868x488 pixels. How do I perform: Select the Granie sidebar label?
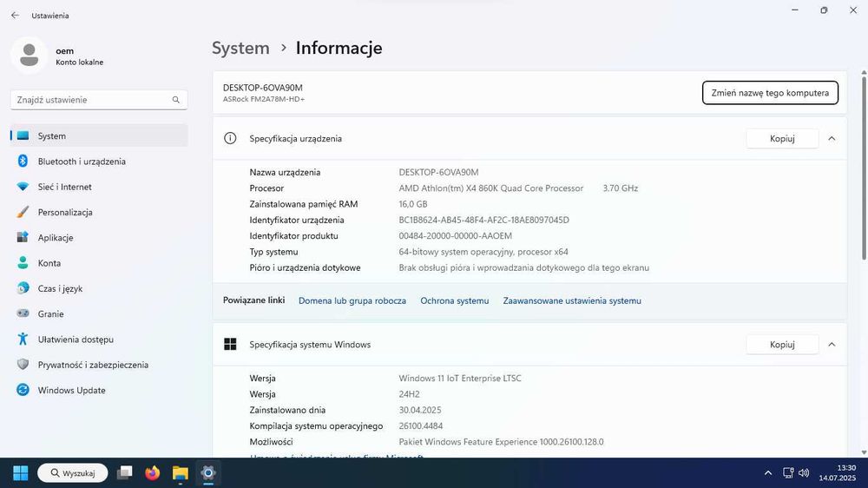[x=50, y=314]
